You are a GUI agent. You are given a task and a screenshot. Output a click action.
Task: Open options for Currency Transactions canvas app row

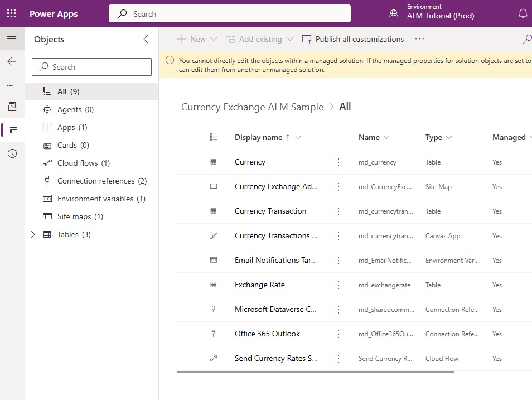click(x=338, y=235)
